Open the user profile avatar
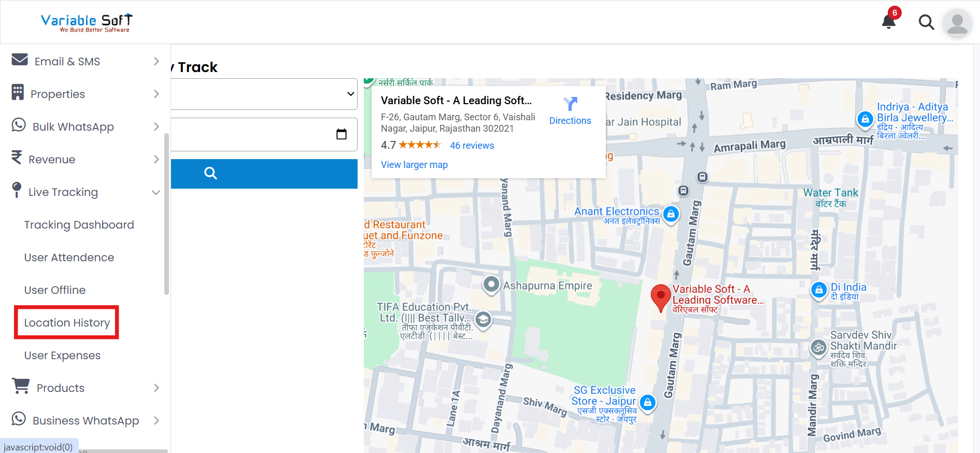Image resolution: width=980 pixels, height=453 pixels. (957, 23)
